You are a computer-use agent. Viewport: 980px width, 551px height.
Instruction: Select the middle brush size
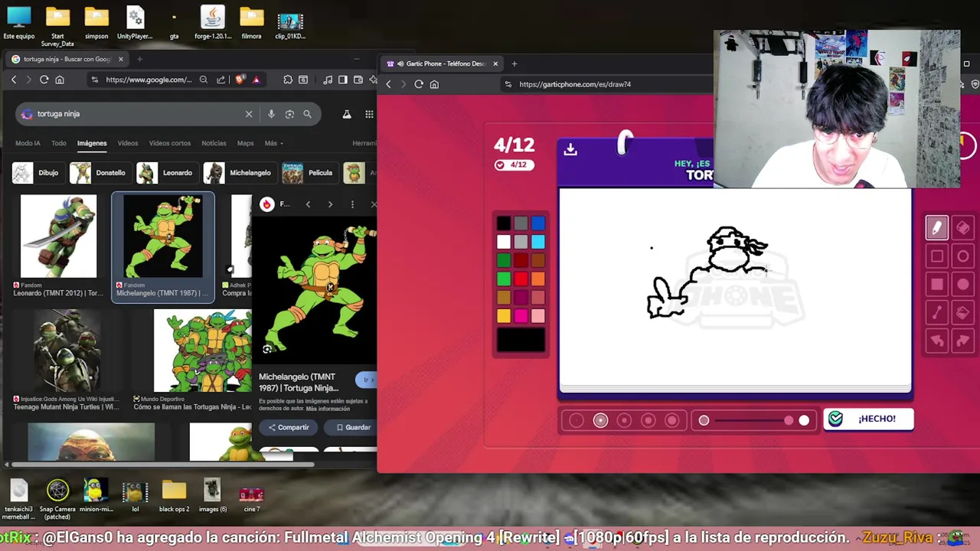pos(624,420)
